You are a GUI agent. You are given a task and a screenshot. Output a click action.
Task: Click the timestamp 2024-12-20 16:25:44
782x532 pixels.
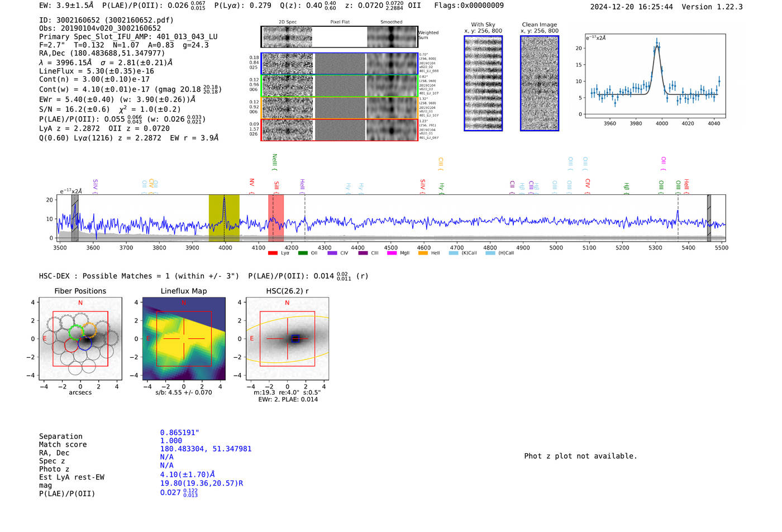[x=632, y=7]
